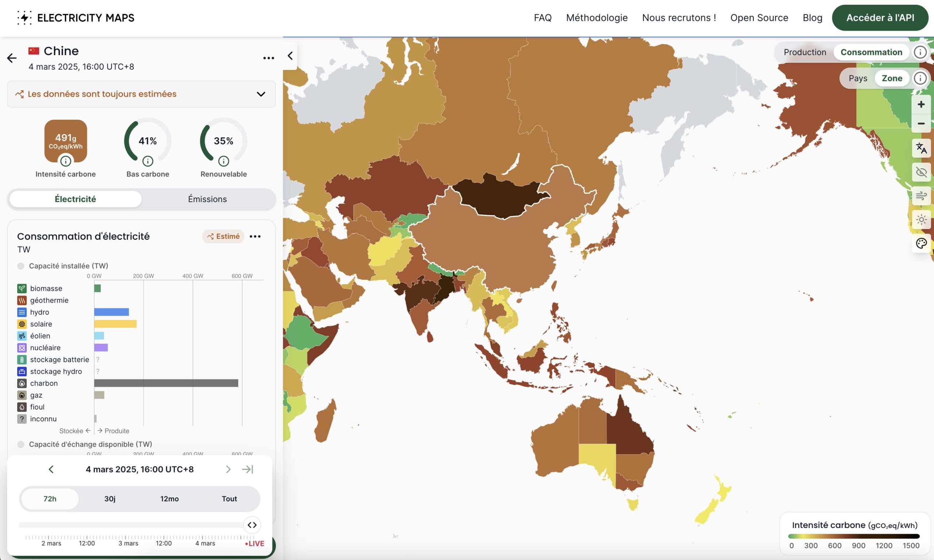Click the Accéder à l'API button
The image size is (934, 560).
tap(880, 18)
